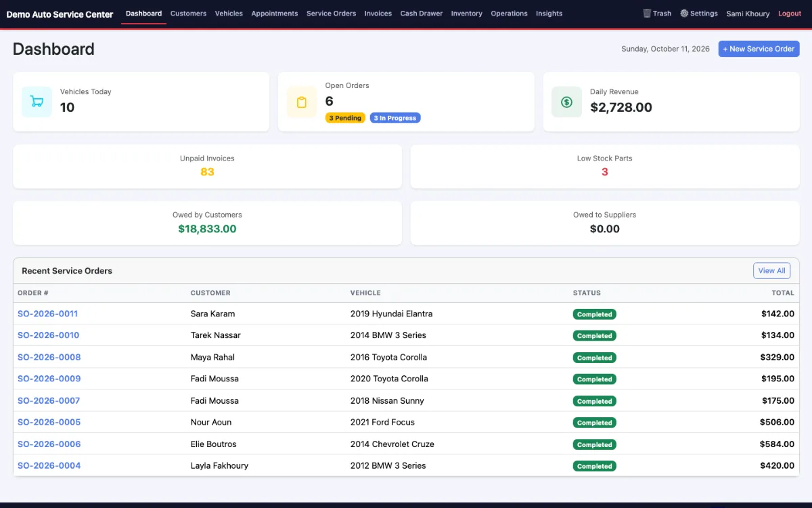
Task: Click the 3 Pending badge
Action: [x=345, y=118]
